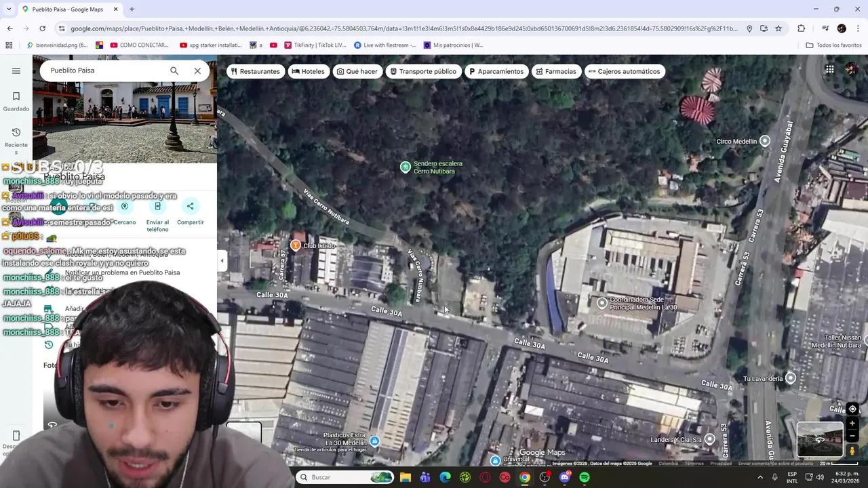Open the Términos link

(694, 464)
